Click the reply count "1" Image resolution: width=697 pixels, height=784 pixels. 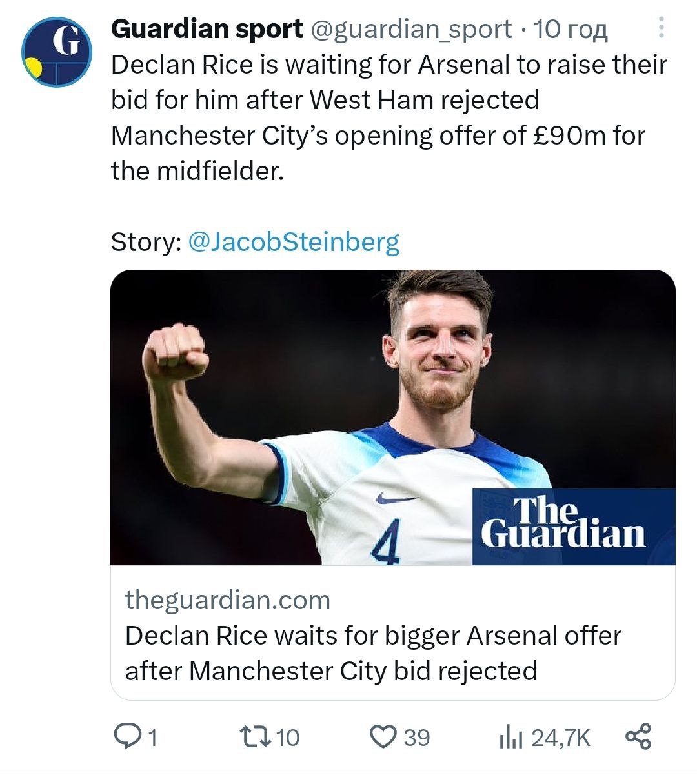click(153, 738)
